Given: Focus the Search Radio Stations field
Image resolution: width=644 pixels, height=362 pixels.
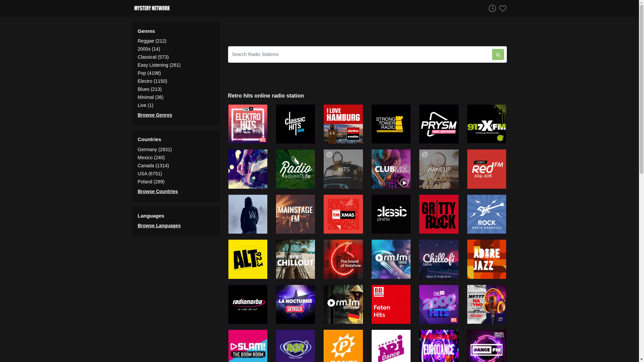Looking at the screenshot, I should coord(360,54).
